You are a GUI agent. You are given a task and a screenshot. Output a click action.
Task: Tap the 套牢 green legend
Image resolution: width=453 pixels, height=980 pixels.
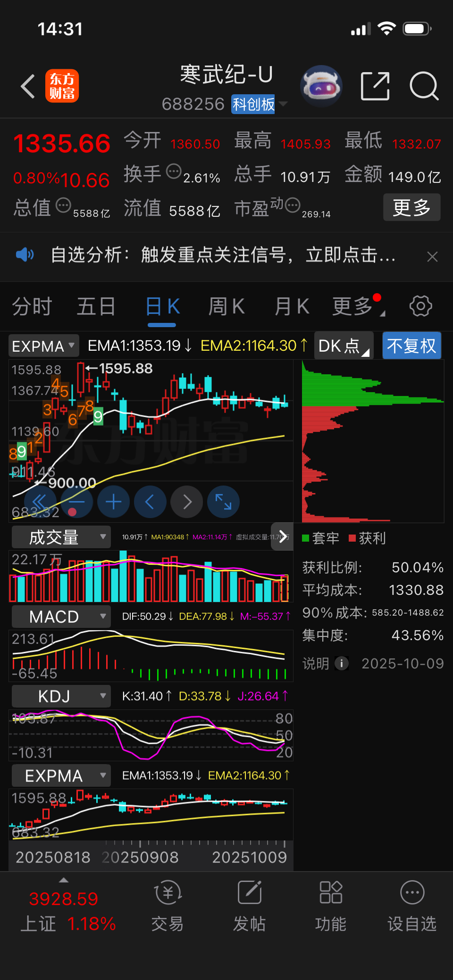point(320,538)
